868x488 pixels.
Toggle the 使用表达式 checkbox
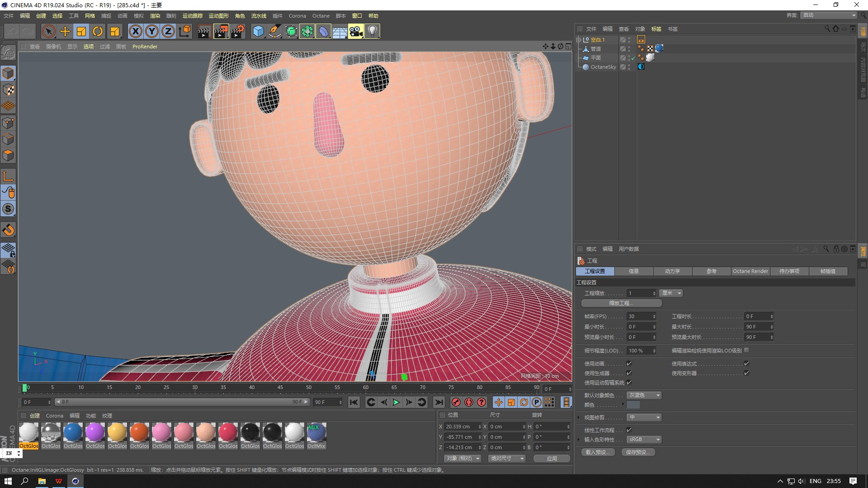[746, 363]
